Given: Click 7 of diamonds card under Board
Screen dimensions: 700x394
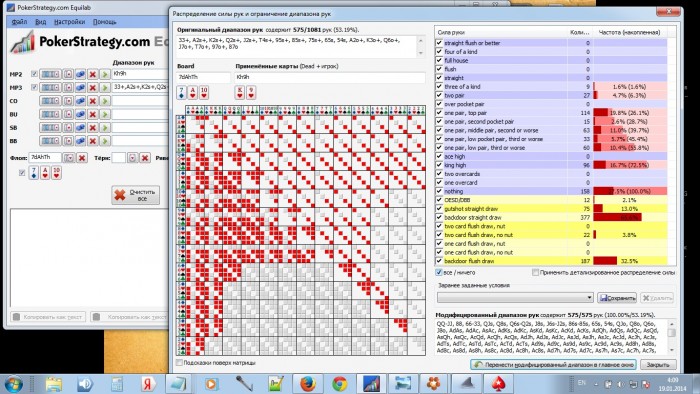Looking at the screenshot, I should click(x=181, y=93).
